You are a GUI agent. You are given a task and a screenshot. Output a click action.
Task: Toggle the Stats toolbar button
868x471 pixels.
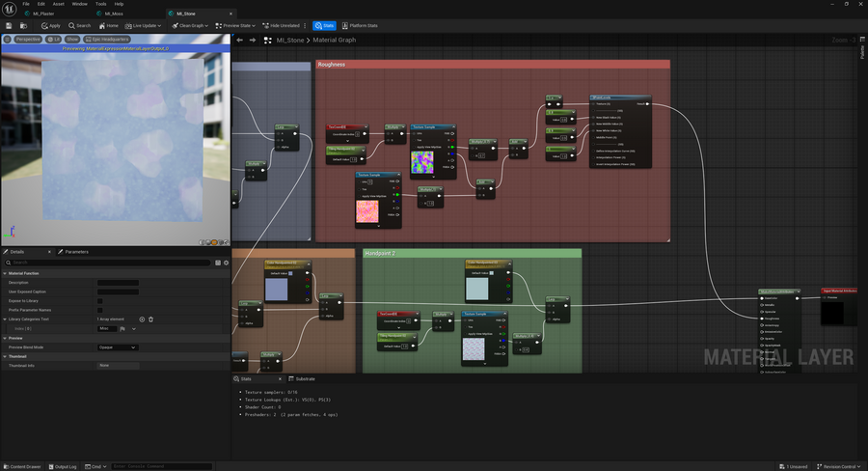coord(326,25)
